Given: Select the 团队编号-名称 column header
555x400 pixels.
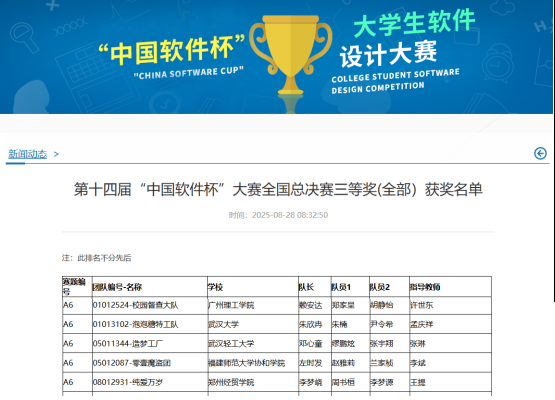Looking at the screenshot, I should point(117,287).
